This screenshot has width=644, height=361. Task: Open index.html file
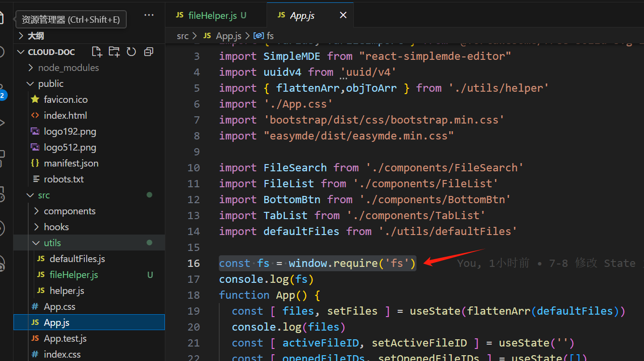pos(89,115)
